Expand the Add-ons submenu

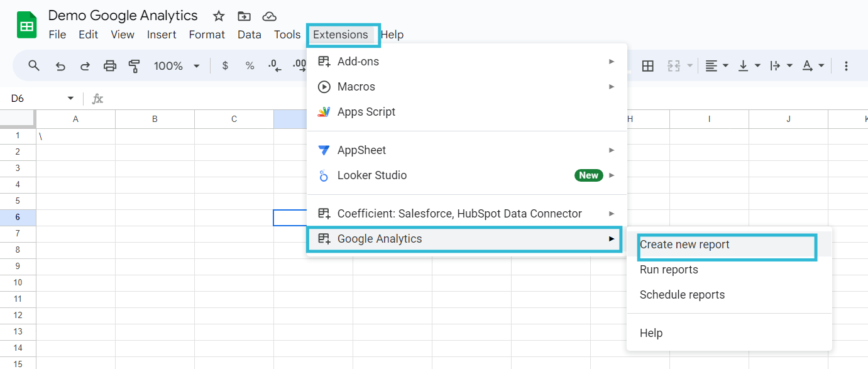click(467, 62)
